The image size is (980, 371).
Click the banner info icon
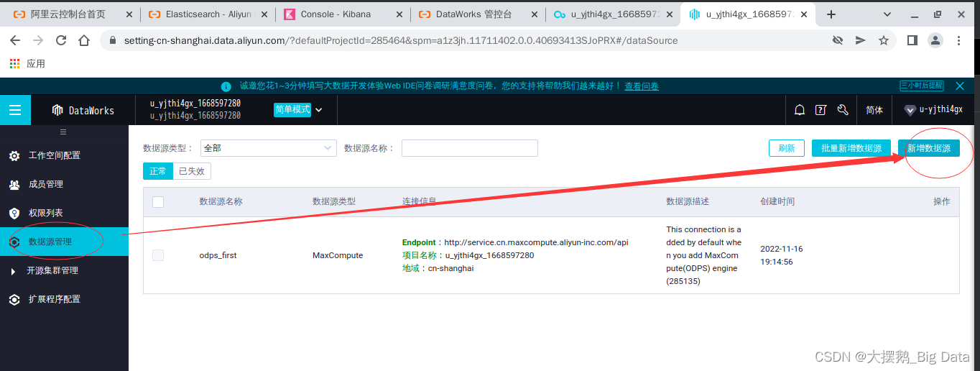tap(226, 86)
